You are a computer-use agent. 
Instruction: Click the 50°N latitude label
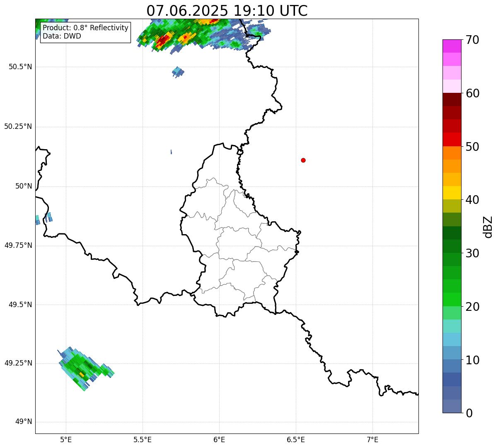coord(24,186)
